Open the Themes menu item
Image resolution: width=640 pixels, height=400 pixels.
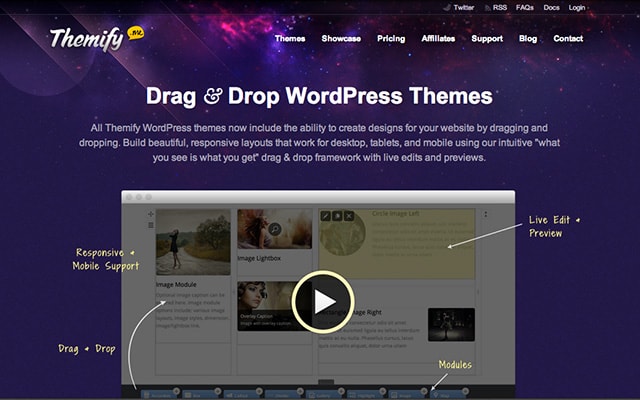(x=290, y=39)
